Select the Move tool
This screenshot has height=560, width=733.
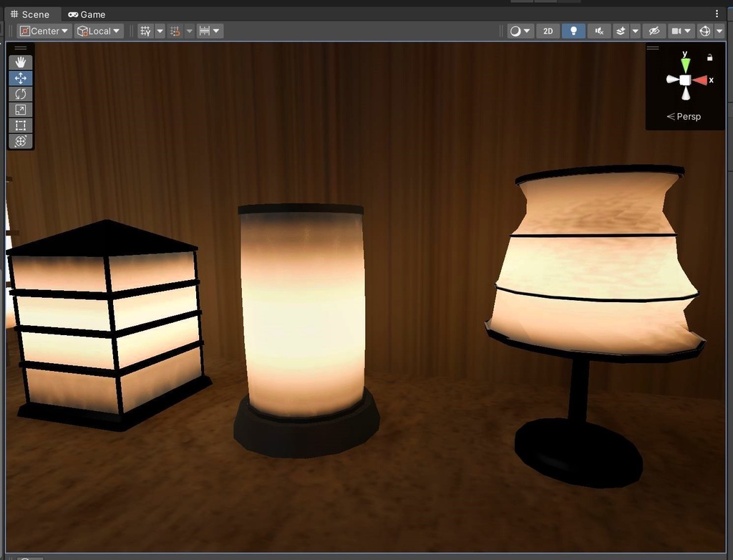(21, 78)
